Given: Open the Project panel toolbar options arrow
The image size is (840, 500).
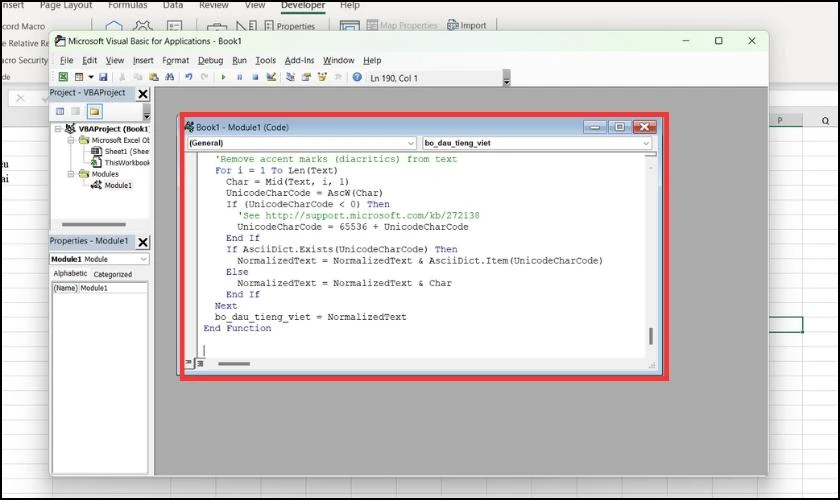Looking at the screenshot, I should pos(146,115).
